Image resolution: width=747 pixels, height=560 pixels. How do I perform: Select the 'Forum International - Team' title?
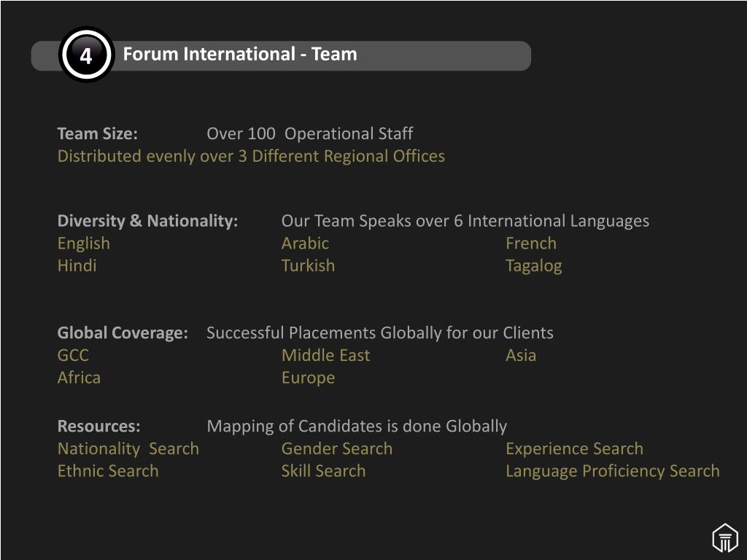coord(240,54)
